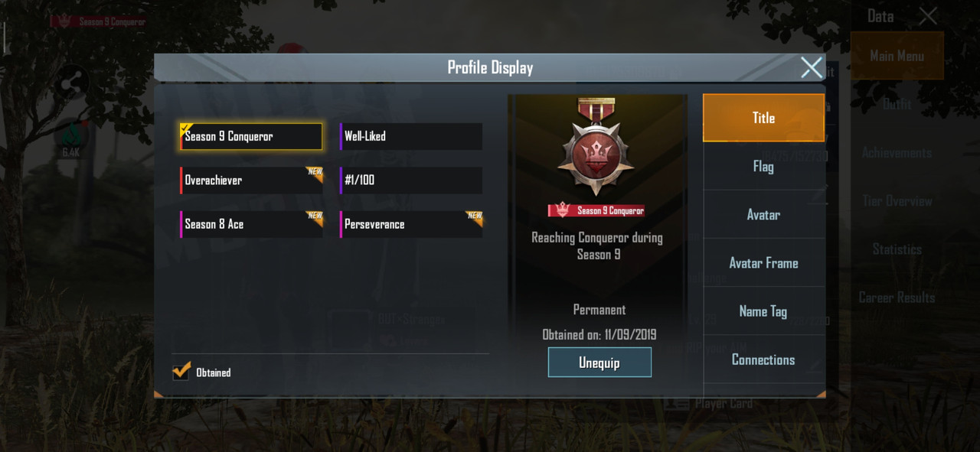Close the Data panel with the X icon
The width and height of the screenshot is (980, 452).
click(928, 16)
